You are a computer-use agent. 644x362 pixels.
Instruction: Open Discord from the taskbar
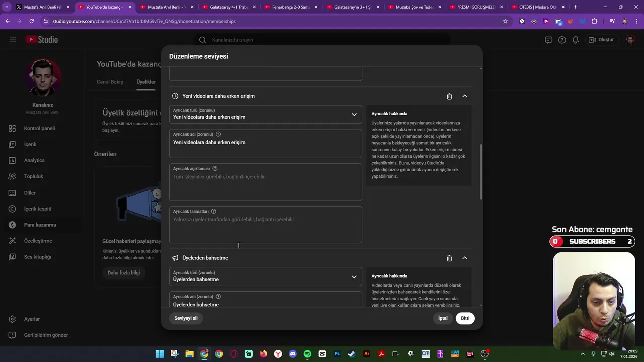[293, 354]
